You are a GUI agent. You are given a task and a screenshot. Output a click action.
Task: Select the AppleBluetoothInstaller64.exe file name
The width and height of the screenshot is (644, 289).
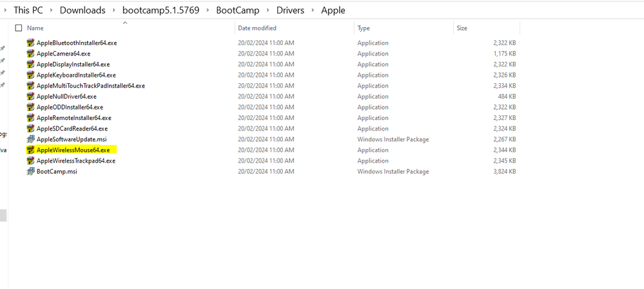tap(77, 43)
